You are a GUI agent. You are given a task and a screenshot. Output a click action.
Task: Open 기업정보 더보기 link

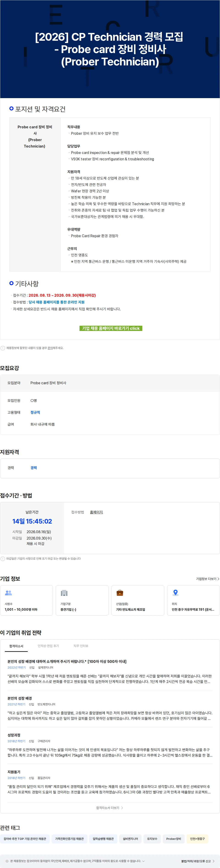pos(208,579)
